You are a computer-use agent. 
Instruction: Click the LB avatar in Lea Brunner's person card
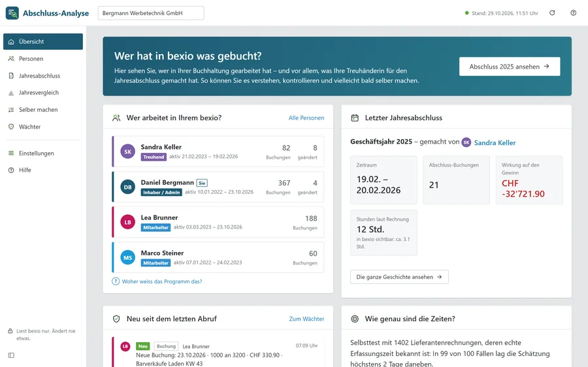click(128, 222)
